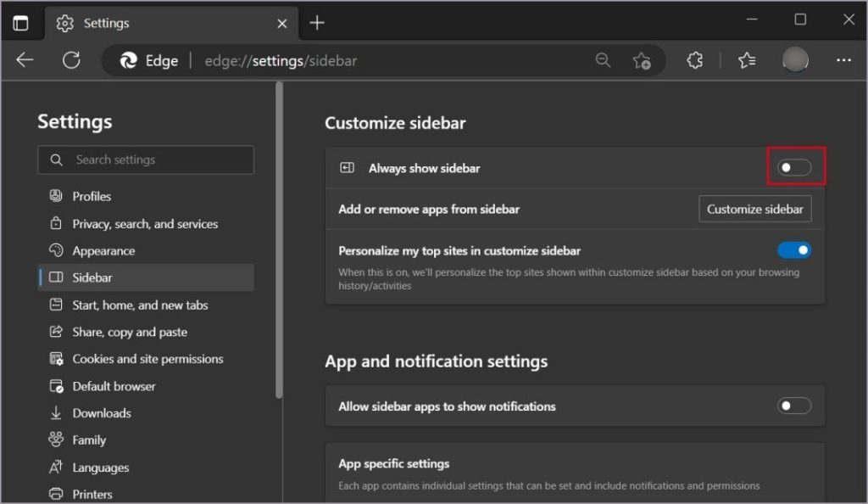Toggle Always show sidebar switch
This screenshot has width=868, height=504.
(794, 167)
